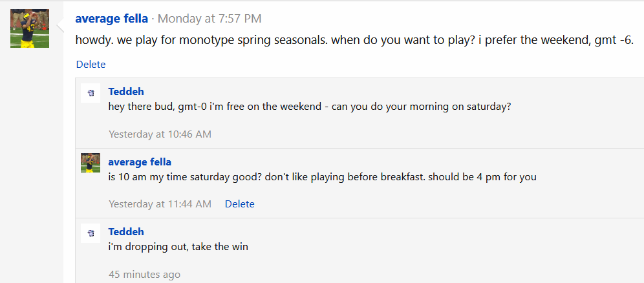This screenshot has width=644, height=283.
Task: Click the speech-bubble pointer next to the large avatar
Action: point(60,25)
